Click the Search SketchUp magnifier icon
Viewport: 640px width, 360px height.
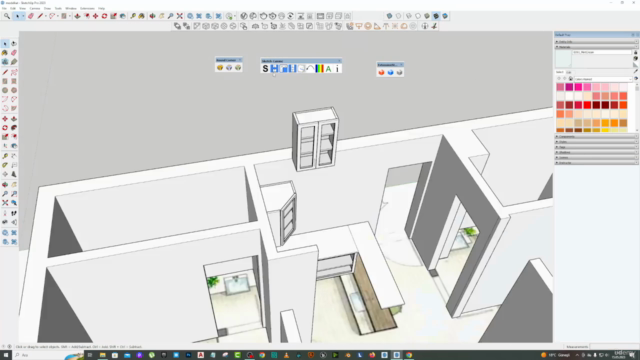tap(7, 16)
